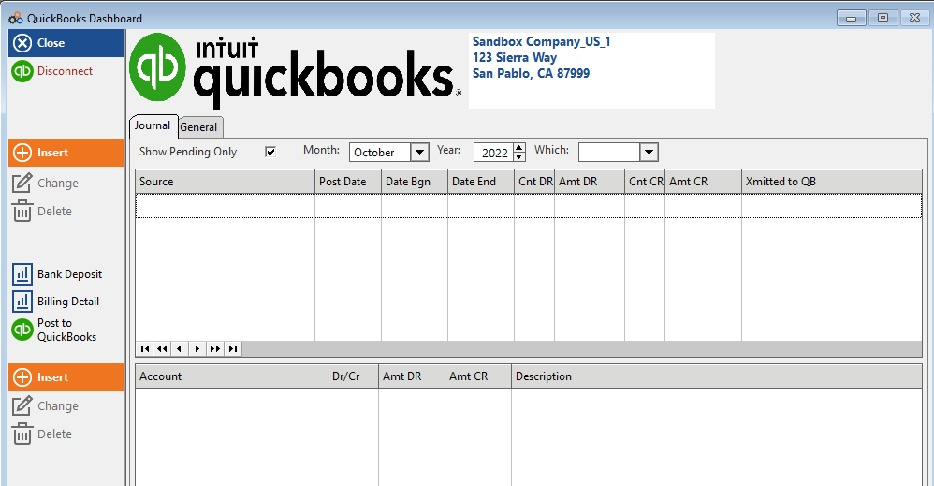This screenshot has width=934, height=486.
Task: Click the Xmitted to QB column header
Action: pyautogui.click(x=832, y=182)
